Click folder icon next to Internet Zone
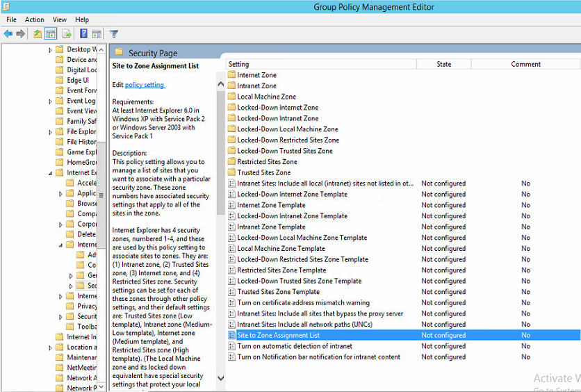The width and height of the screenshot is (581, 392). [231, 75]
